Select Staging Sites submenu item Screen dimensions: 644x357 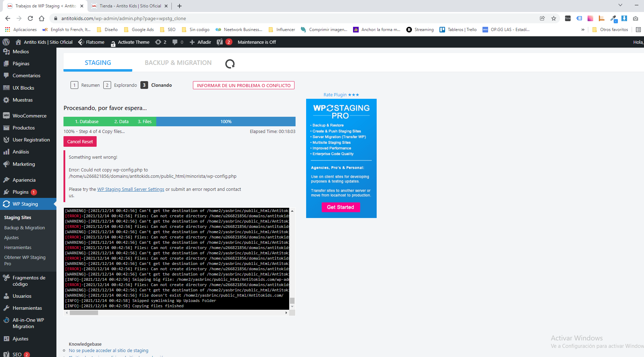pos(18,218)
